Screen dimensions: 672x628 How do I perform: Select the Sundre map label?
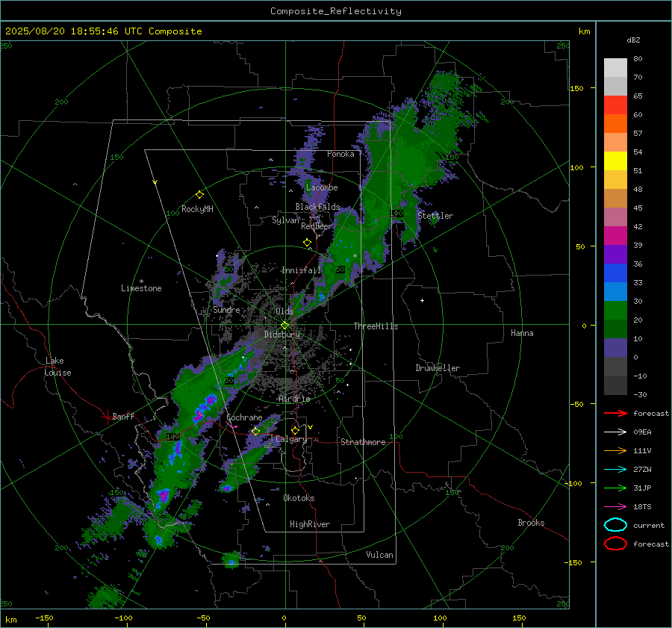226,309
